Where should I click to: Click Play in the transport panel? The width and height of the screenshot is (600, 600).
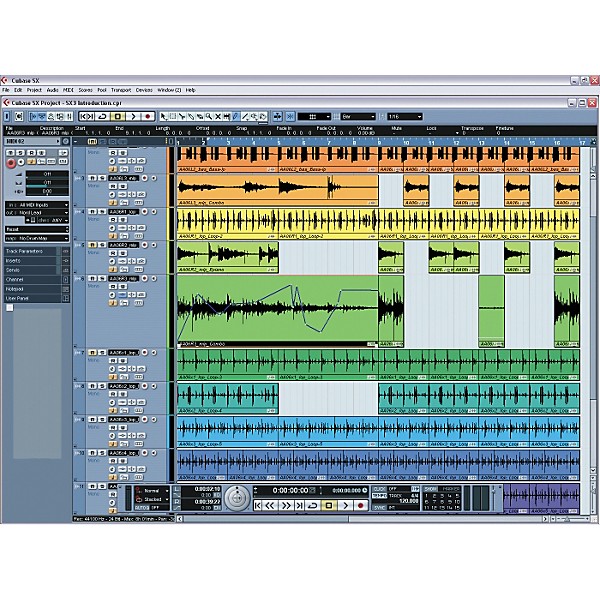[346, 505]
